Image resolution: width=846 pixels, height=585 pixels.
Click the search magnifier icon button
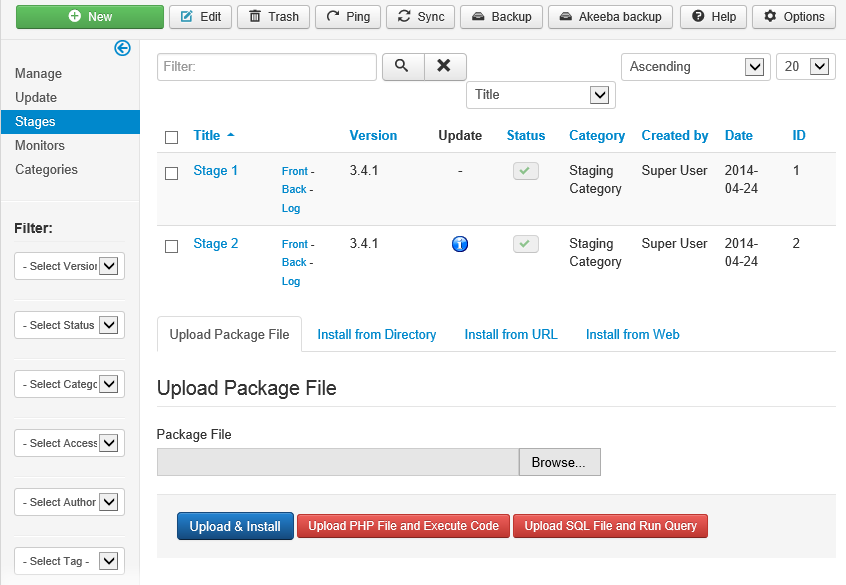coord(402,66)
